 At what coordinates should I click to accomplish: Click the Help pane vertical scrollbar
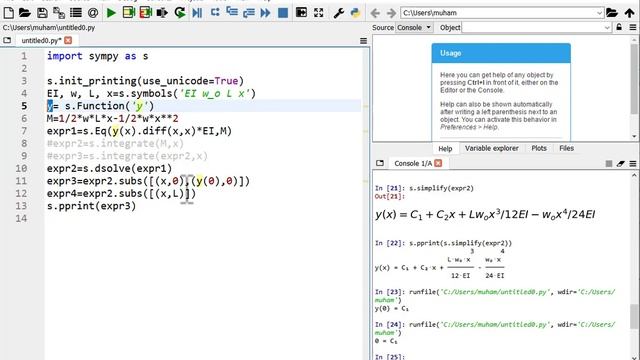coord(634,78)
